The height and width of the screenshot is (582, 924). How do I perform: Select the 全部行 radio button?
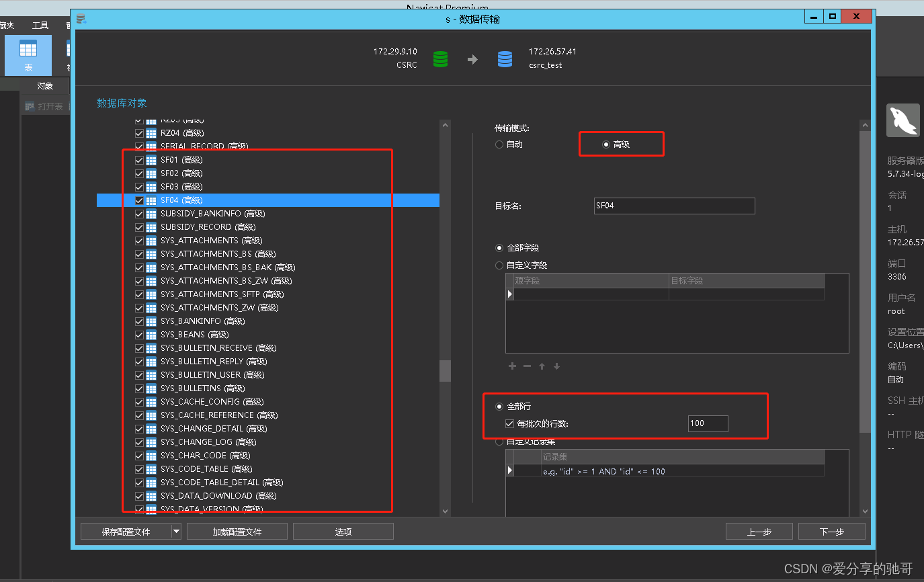[499, 407]
